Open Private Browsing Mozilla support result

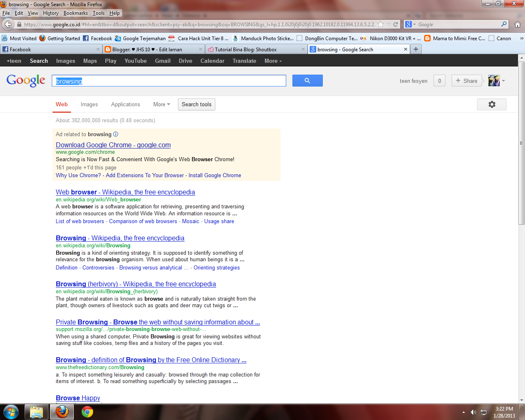(x=158, y=322)
